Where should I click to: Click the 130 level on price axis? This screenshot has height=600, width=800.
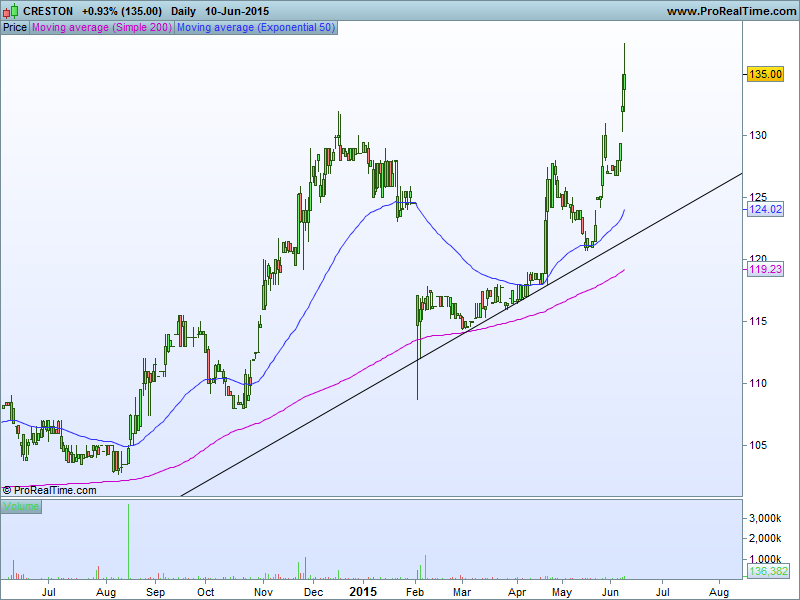pos(760,135)
